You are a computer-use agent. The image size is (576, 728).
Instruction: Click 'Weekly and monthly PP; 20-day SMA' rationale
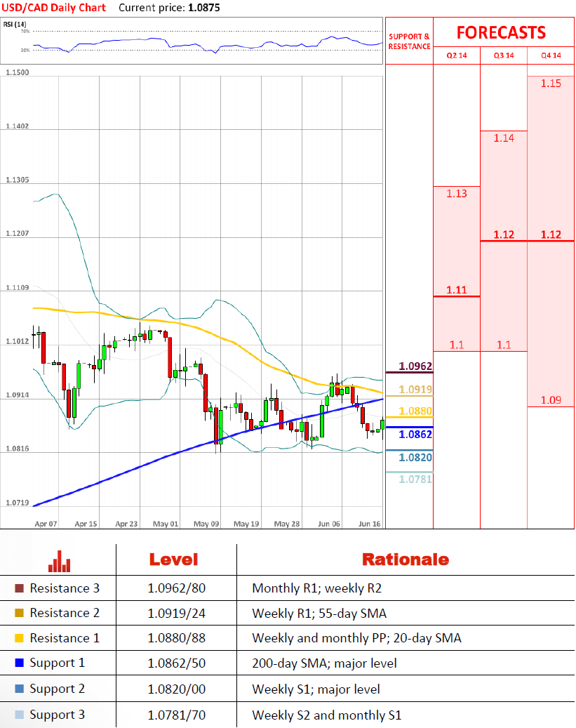pos(357,638)
